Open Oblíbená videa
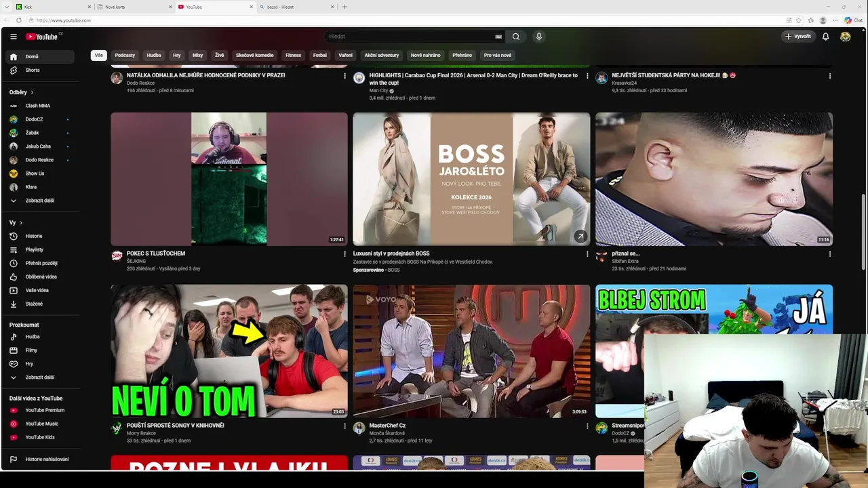868x488 pixels. (41, 277)
